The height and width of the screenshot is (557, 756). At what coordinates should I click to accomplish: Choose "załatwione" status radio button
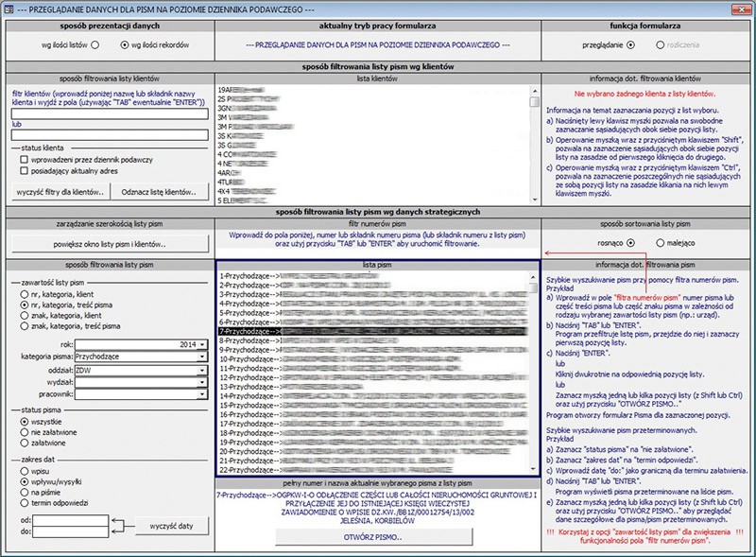(25, 443)
